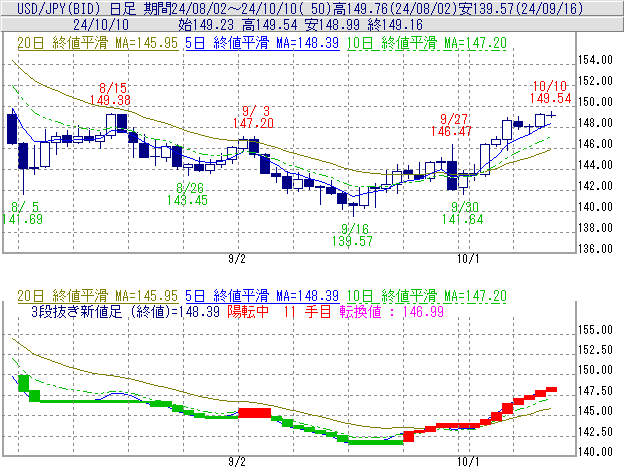Click lower chart 10日 MA=147.20 legend

tap(427, 296)
